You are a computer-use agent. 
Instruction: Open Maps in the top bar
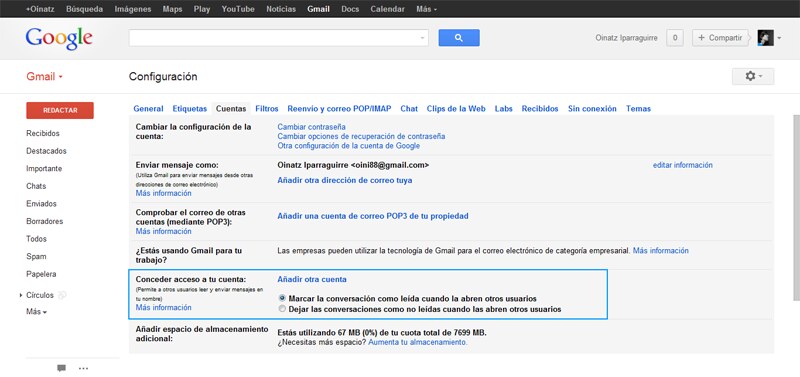[x=172, y=9]
